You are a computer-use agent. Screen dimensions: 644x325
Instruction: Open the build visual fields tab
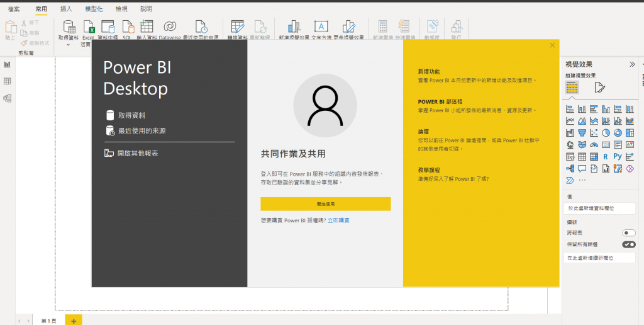[572, 88]
